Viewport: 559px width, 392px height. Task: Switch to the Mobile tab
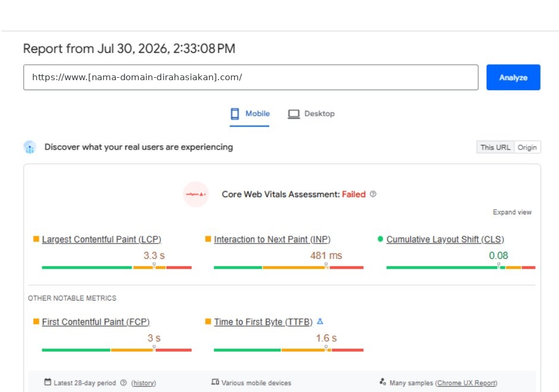tap(250, 113)
